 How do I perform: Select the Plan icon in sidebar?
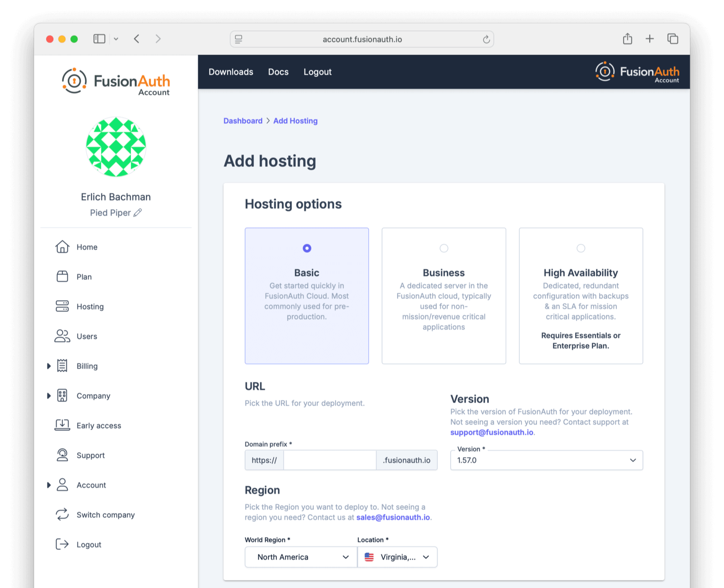[x=62, y=276]
